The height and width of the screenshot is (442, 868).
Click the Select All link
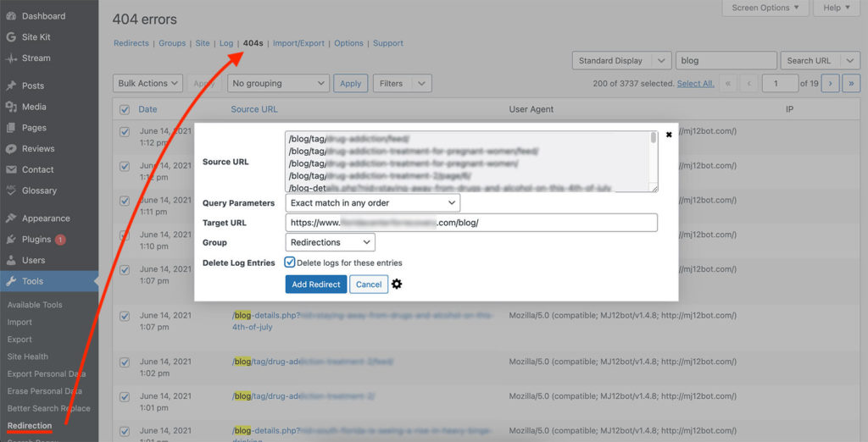[696, 84]
